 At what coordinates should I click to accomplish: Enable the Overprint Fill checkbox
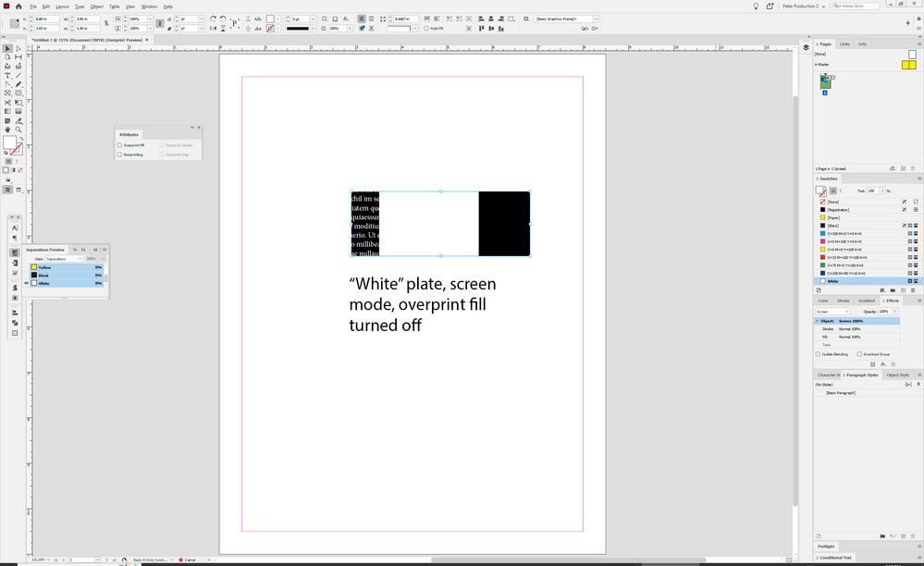(120, 145)
